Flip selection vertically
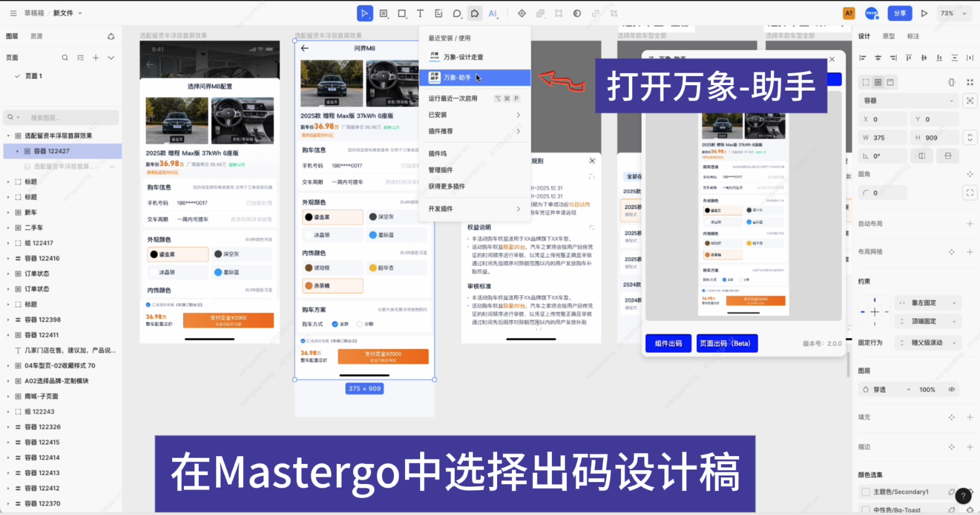The width and height of the screenshot is (980, 515). (948, 156)
